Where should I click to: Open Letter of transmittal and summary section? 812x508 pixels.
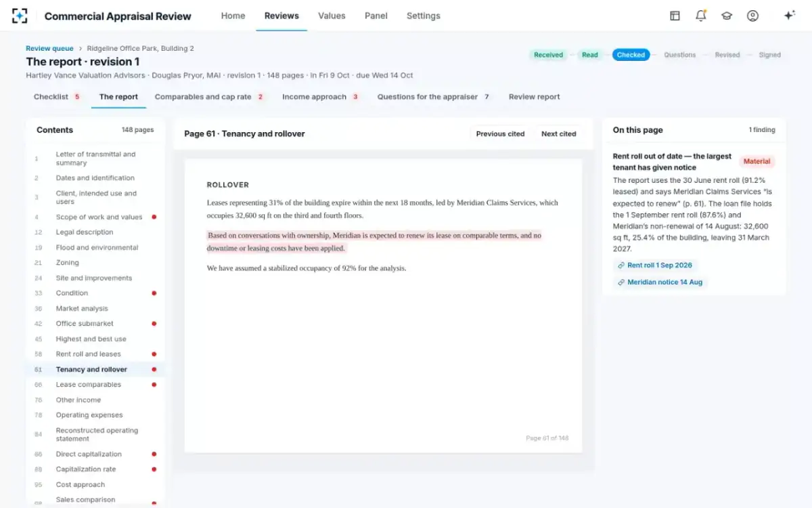[x=95, y=158]
